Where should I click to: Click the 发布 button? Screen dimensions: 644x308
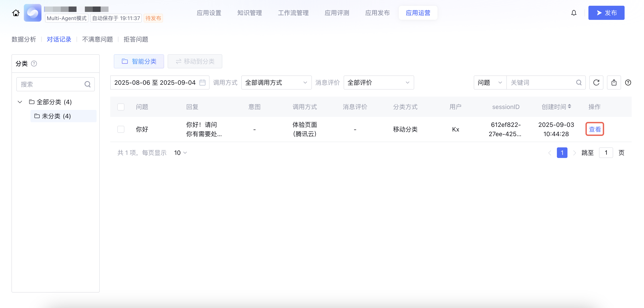[x=606, y=13]
